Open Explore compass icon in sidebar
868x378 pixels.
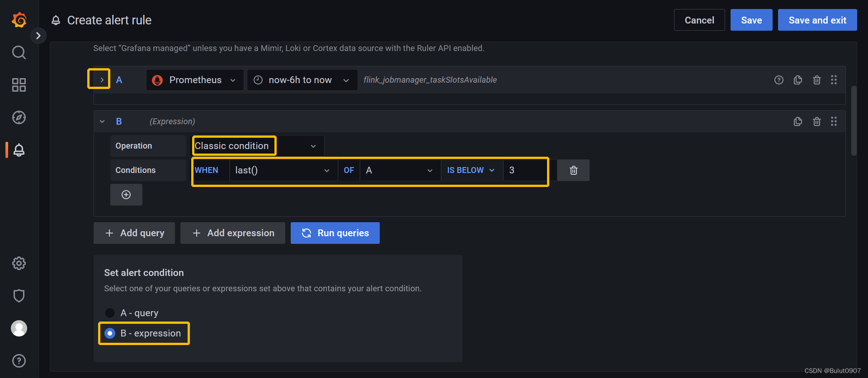pos(19,117)
